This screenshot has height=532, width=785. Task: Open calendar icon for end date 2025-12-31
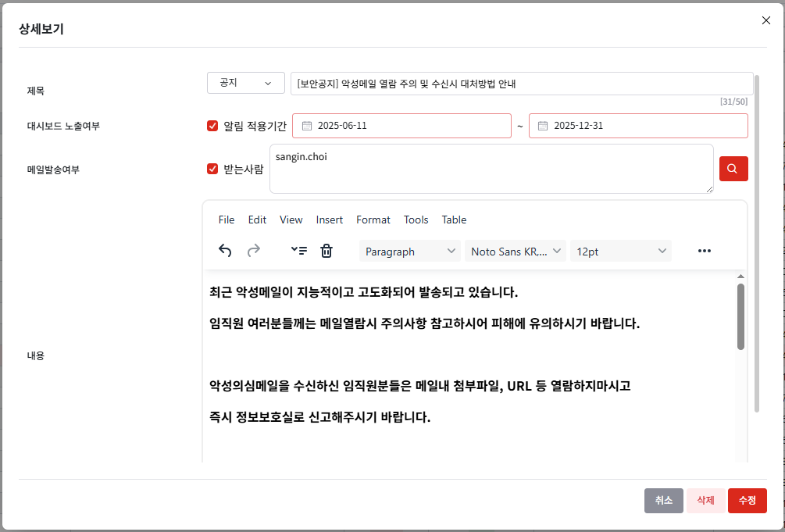pyautogui.click(x=543, y=126)
